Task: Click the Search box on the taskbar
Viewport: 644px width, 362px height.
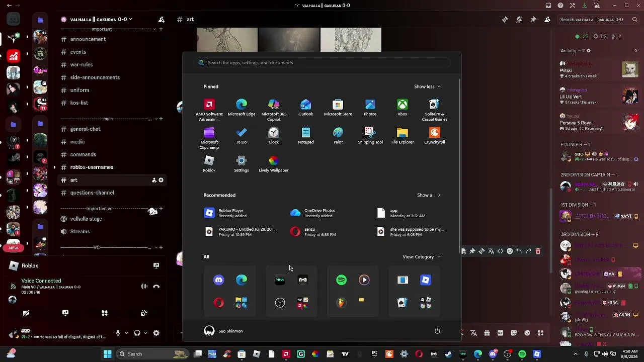Action: tap(152, 354)
